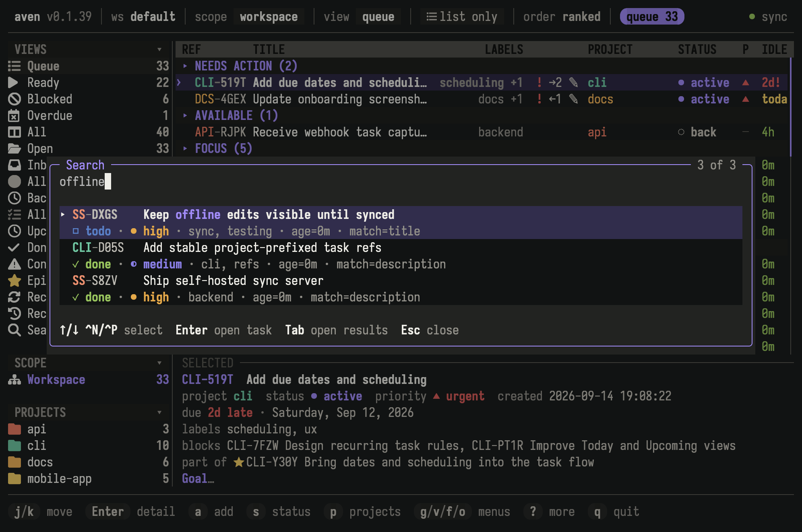
Task: Open the Goal… link in selected details
Action: pos(198,478)
